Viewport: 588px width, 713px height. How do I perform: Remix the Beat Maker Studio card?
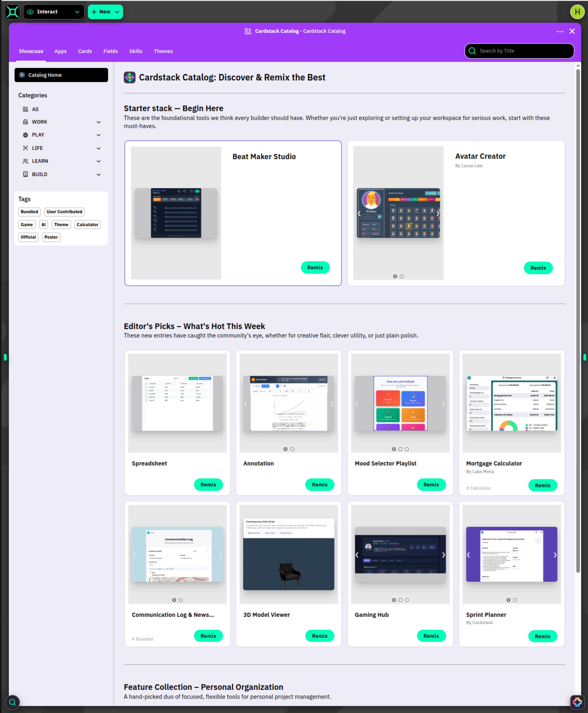tap(315, 267)
